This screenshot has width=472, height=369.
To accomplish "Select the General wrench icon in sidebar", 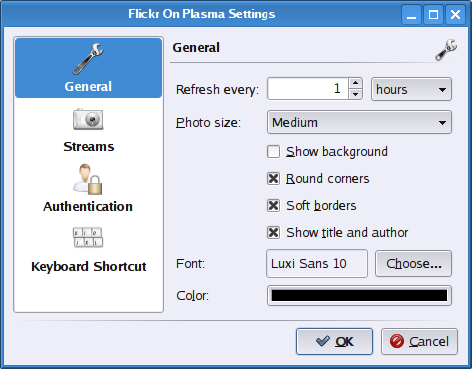I will (x=88, y=58).
